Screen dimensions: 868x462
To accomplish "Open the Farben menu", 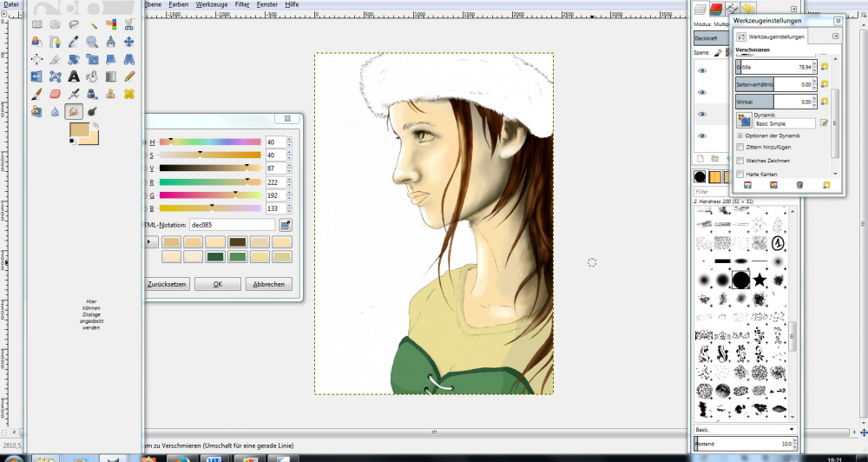I will (178, 3).
